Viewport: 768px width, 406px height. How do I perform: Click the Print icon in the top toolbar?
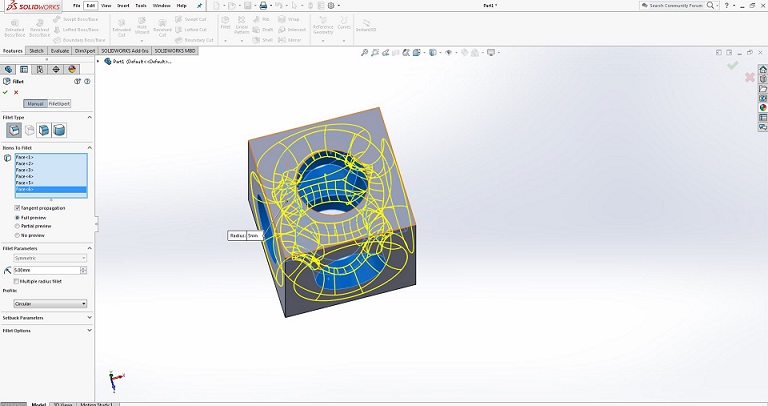tap(264, 6)
